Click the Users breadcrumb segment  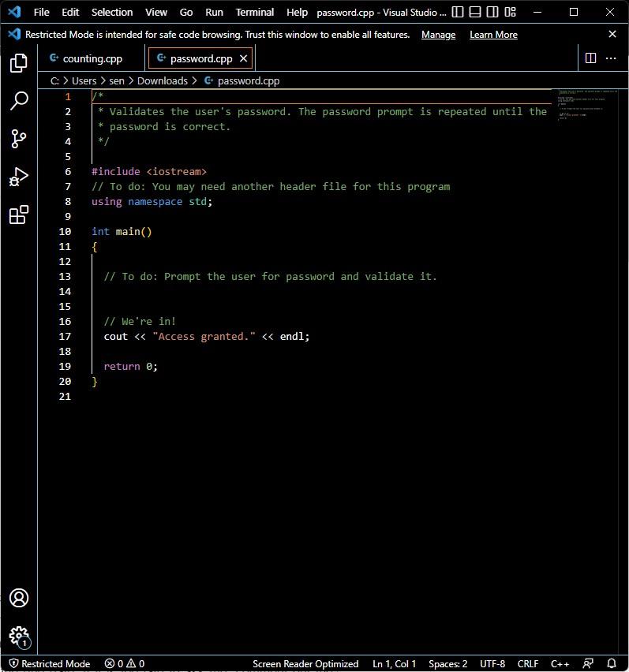[x=84, y=80]
